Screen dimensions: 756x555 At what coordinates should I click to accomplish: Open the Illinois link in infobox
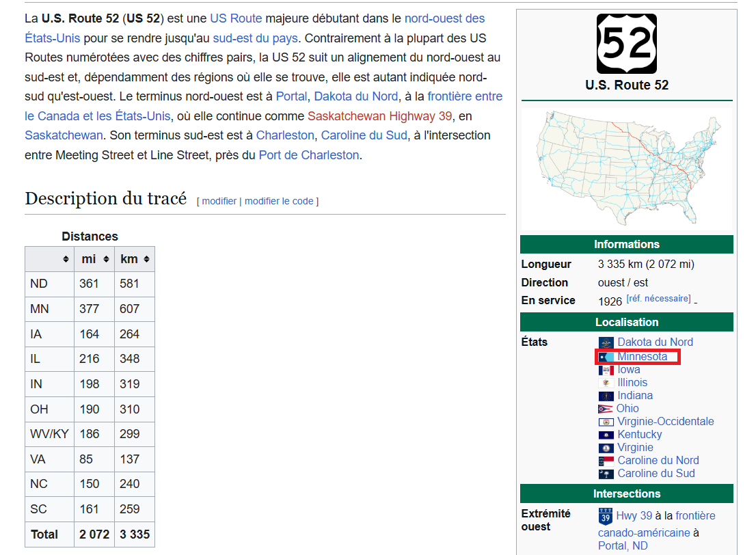point(632,383)
